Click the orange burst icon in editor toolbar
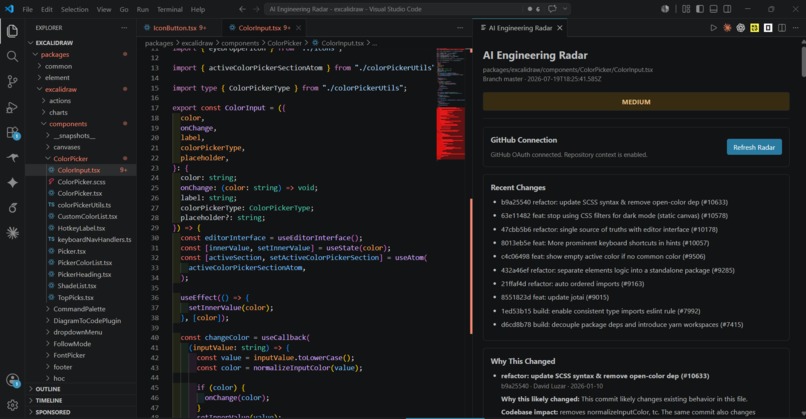The image size is (806, 419). click(727, 28)
